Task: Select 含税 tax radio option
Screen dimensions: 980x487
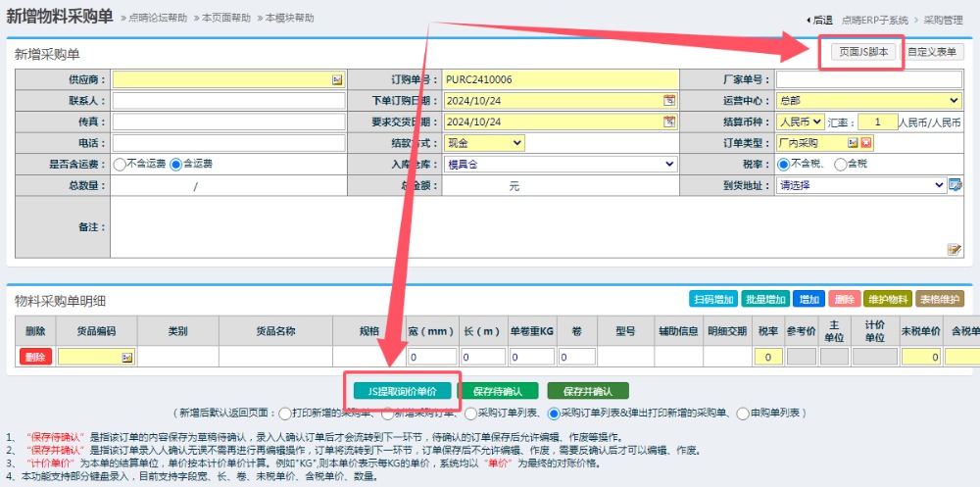Action: coord(839,165)
